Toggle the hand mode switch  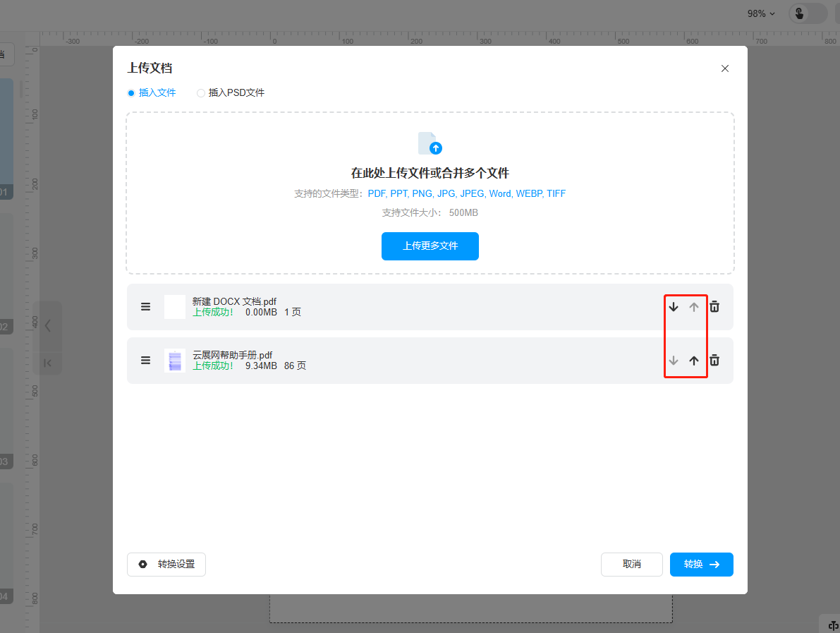click(x=808, y=13)
